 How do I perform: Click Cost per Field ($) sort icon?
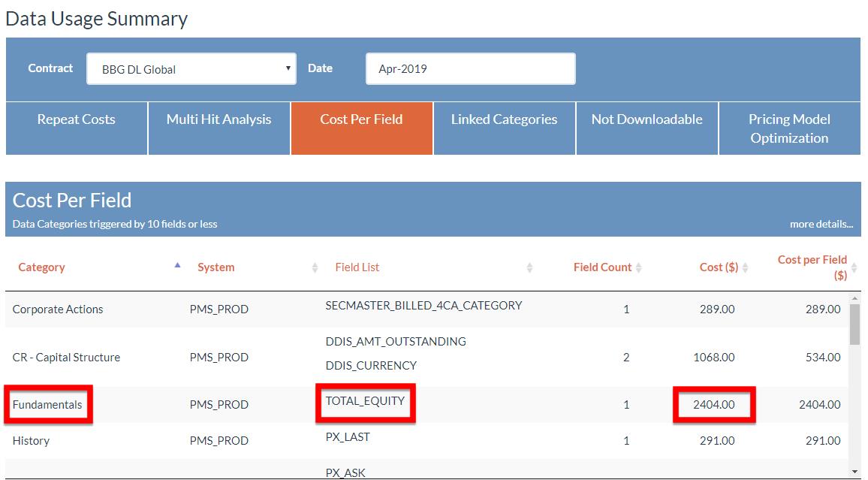(x=854, y=267)
